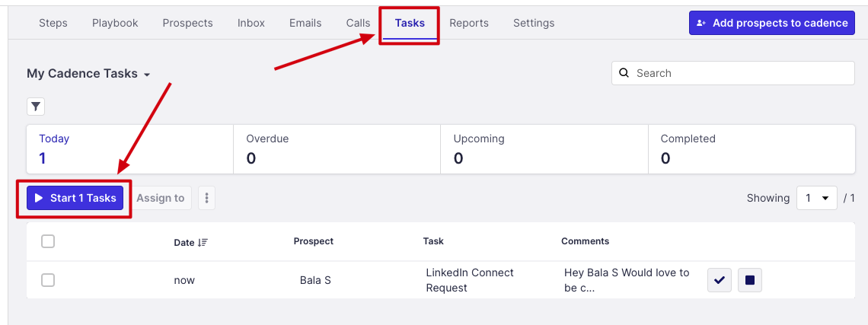Screen dimensions: 868x325
Task: Click the date sort icon
Action: tap(203, 242)
